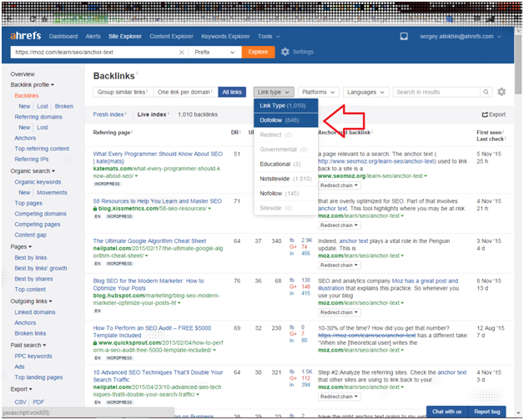The height and width of the screenshot is (420, 524).
Task: Open Content Explorer in top navigation
Action: (x=171, y=36)
